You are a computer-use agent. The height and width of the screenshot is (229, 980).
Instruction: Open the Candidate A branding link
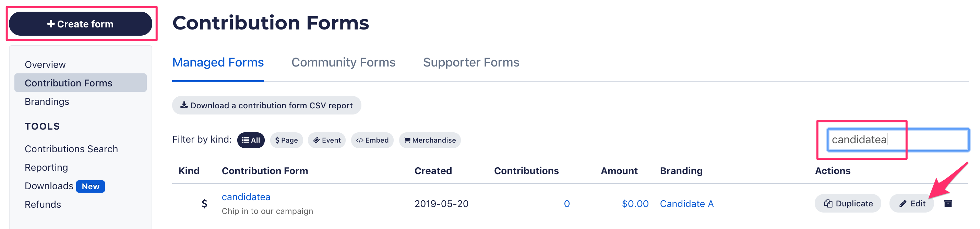coord(687,204)
